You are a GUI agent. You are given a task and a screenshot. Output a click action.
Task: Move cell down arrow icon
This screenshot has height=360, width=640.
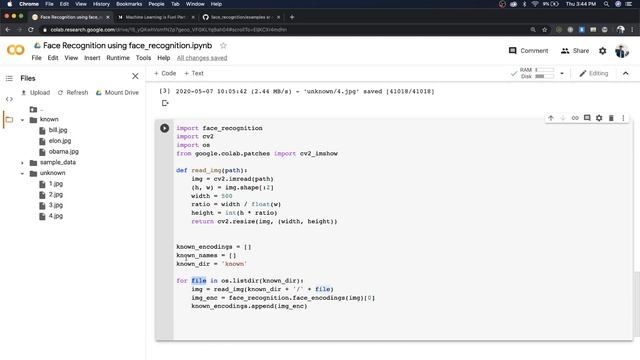[562, 118]
